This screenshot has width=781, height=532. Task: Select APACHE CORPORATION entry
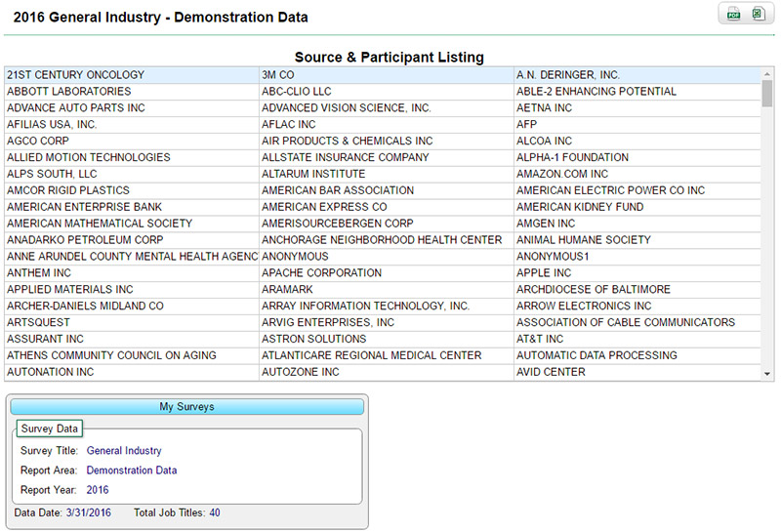(387, 272)
